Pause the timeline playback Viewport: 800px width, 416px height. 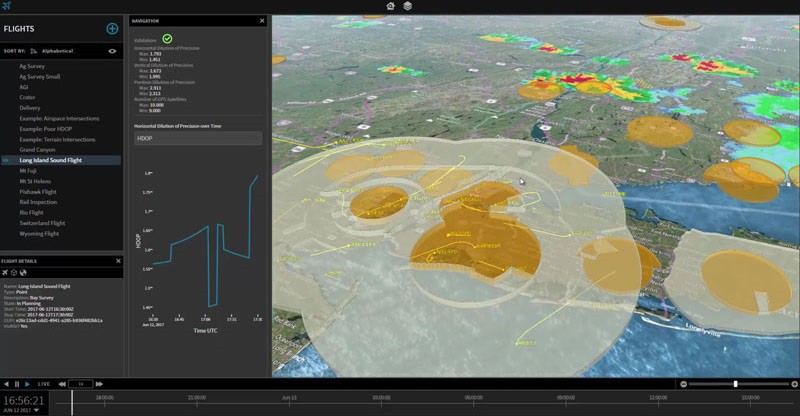[17, 384]
